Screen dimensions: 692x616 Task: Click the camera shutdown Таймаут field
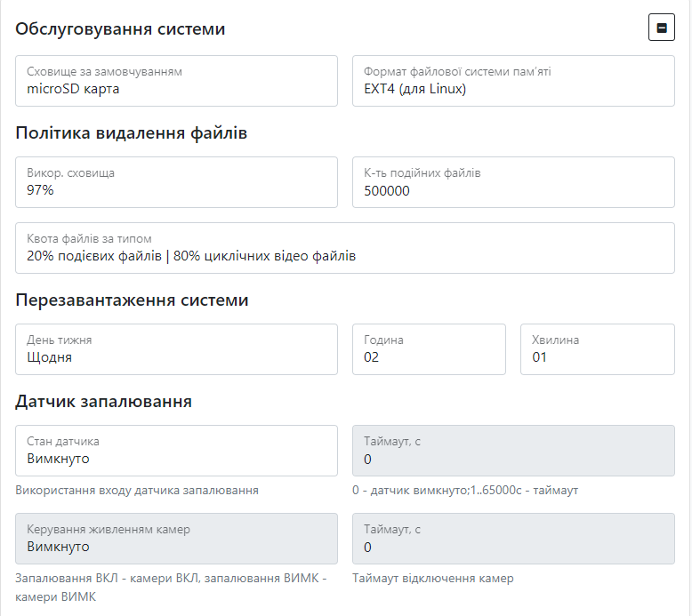pyautogui.click(x=513, y=539)
